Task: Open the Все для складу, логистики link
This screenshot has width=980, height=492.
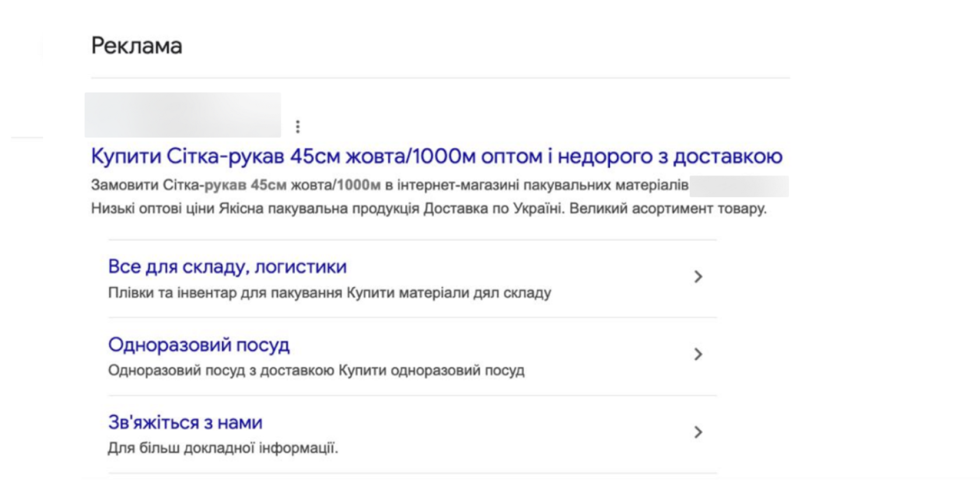Action: point(227,267)
